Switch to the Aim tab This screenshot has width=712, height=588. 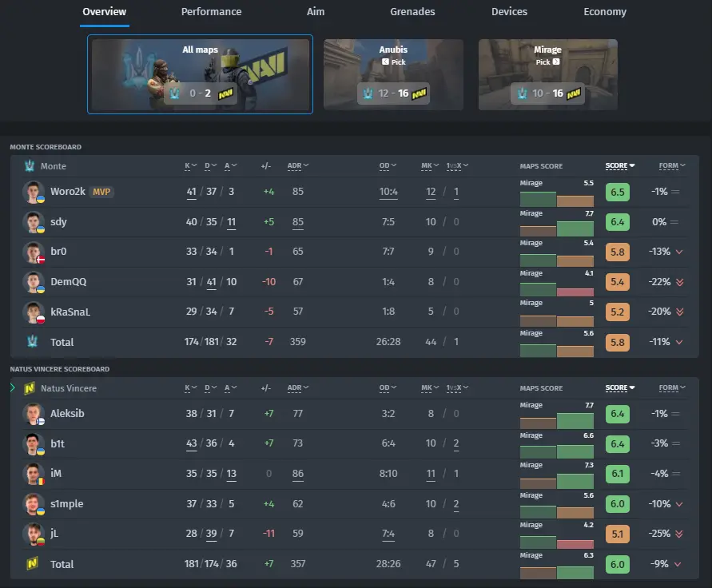[x=316, y=12]
